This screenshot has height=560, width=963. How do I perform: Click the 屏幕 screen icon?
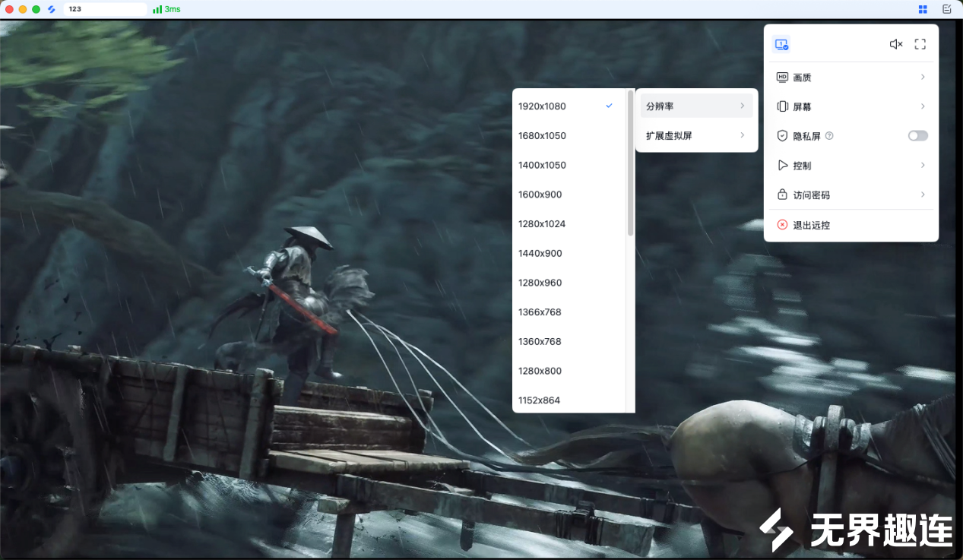pos(782,106)
